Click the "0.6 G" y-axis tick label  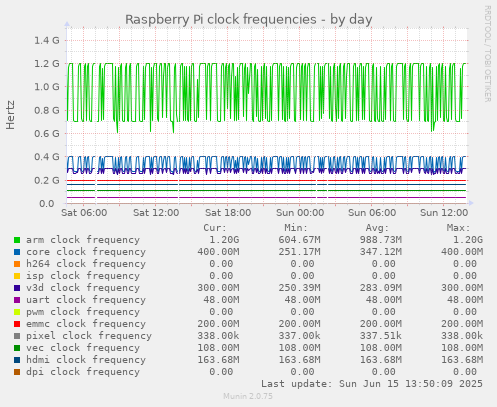47,134
